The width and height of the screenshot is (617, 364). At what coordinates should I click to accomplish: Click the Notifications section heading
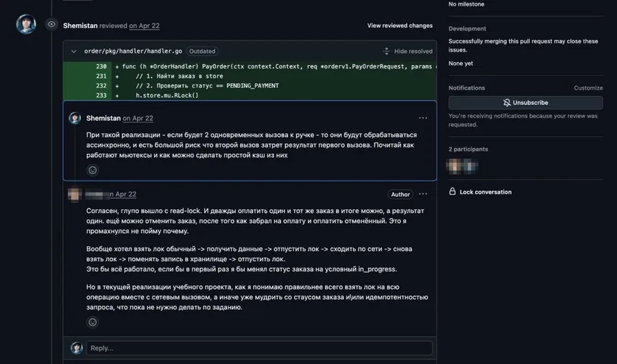(467, 88)
